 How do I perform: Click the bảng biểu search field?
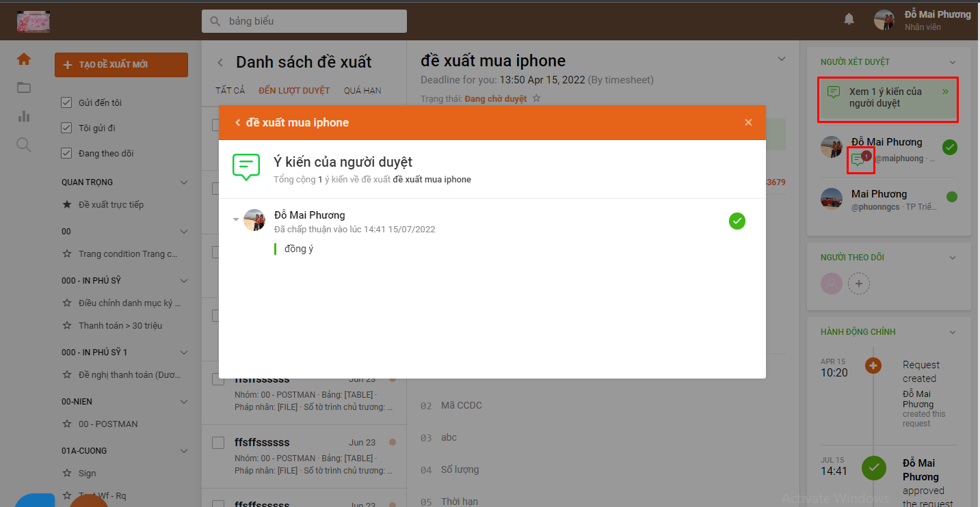coord(304,21)
